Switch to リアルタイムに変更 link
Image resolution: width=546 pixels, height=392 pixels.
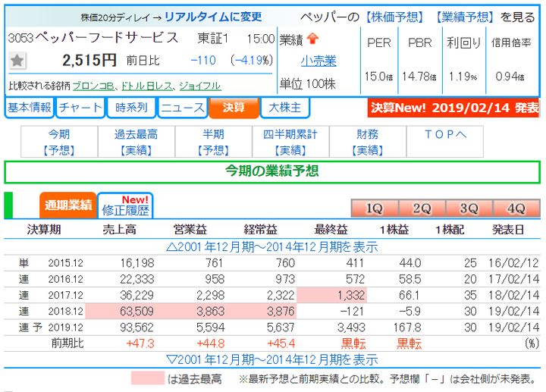click(213, 17)
